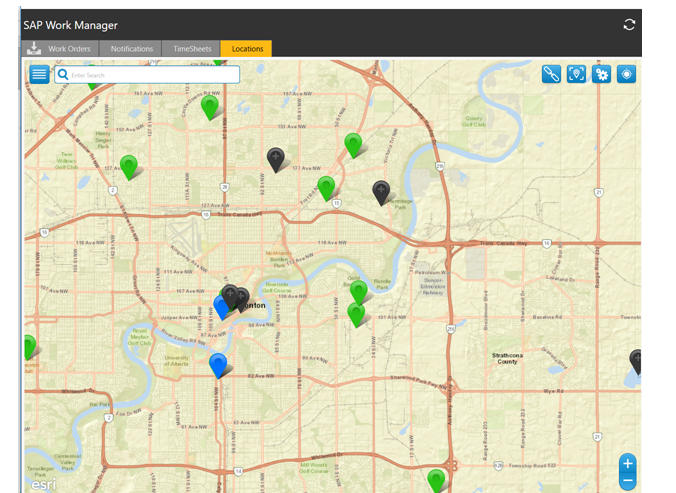Select green pin near Whitemud Dr bottom

436,481
